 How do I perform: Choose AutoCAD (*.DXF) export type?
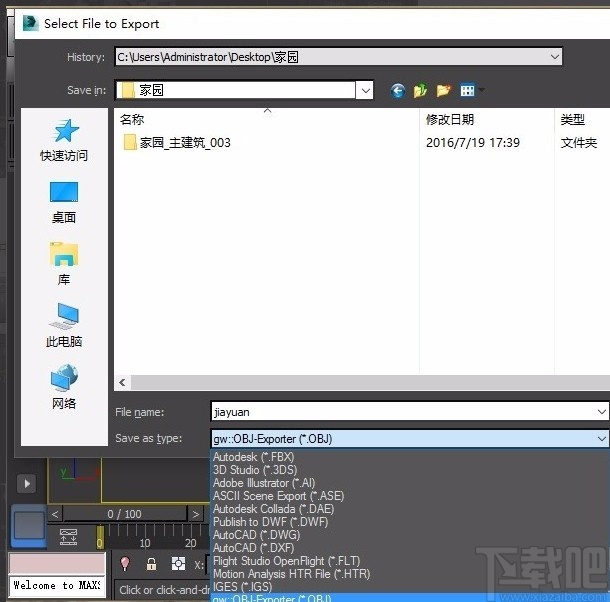(410, 548)
